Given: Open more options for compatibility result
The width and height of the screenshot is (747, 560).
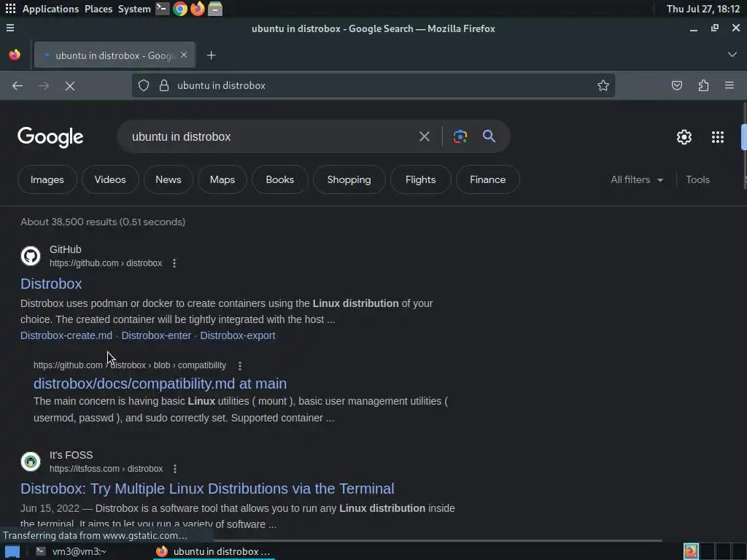Looking at the screenshot, I should [x=239, y=365].
